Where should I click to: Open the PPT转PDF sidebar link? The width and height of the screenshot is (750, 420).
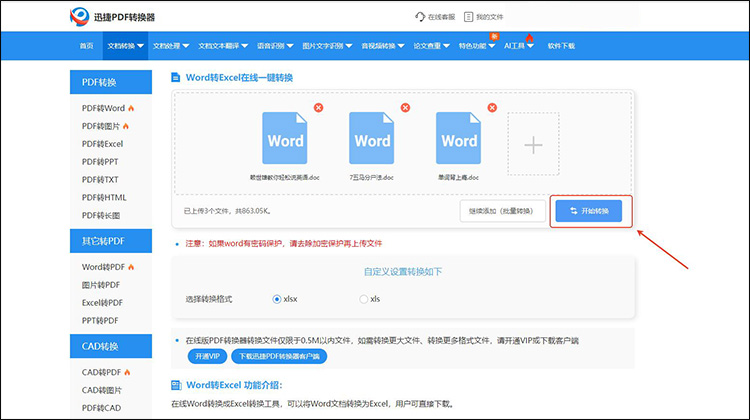coord(100,321)
